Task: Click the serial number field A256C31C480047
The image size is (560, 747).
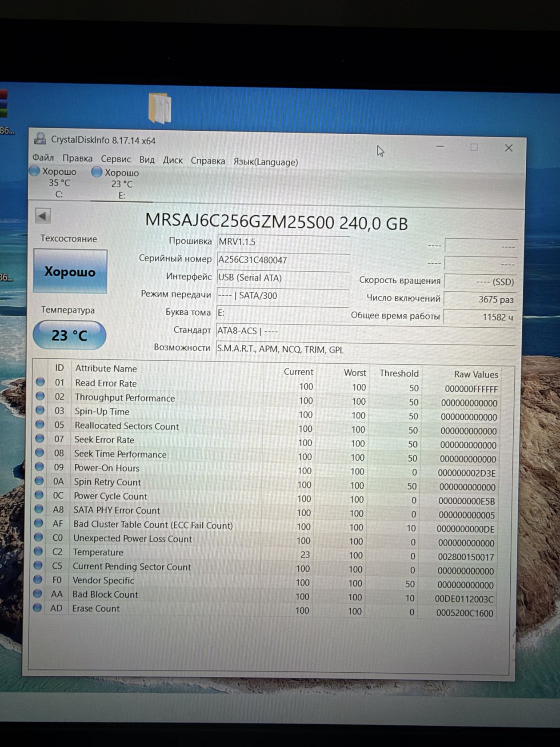Action: [x=283, y=260]
